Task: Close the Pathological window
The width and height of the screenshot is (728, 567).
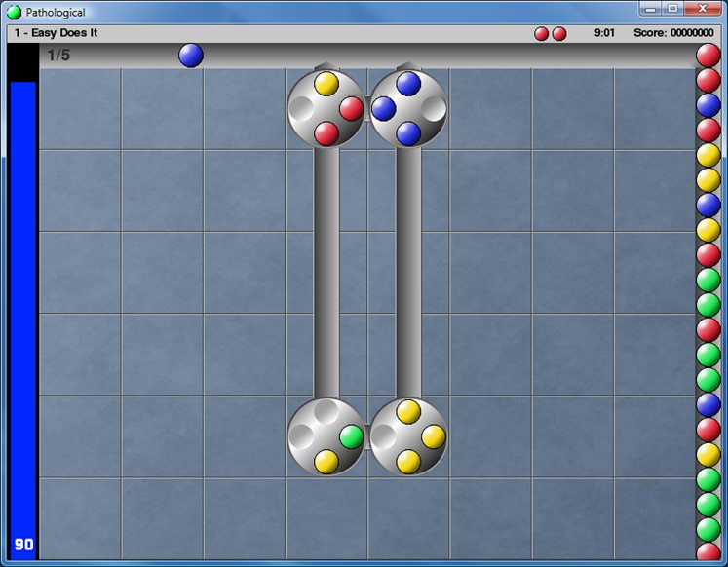Action: point(703,9)
